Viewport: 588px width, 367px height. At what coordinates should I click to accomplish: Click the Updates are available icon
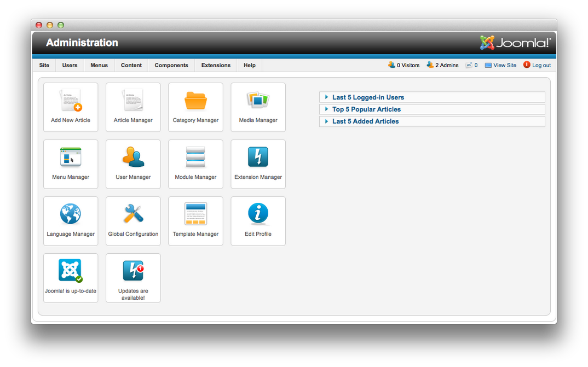tap(133, 271)
